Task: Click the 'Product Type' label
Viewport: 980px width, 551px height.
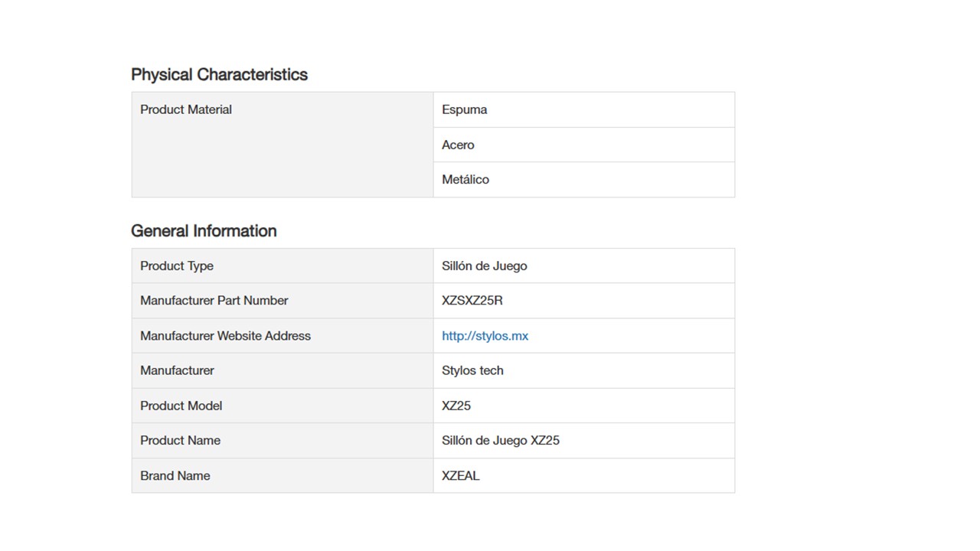Action: tap(177, 266)
